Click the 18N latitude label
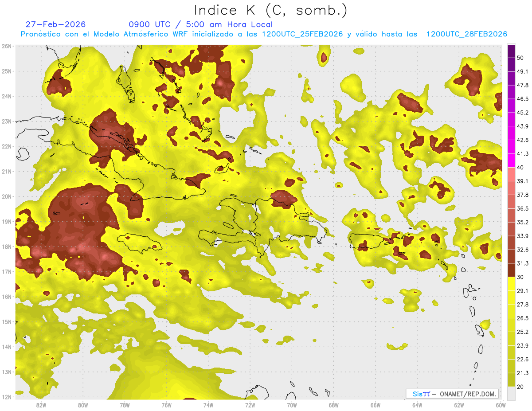This screenshot has height=411, width=532. click(7, 247)
